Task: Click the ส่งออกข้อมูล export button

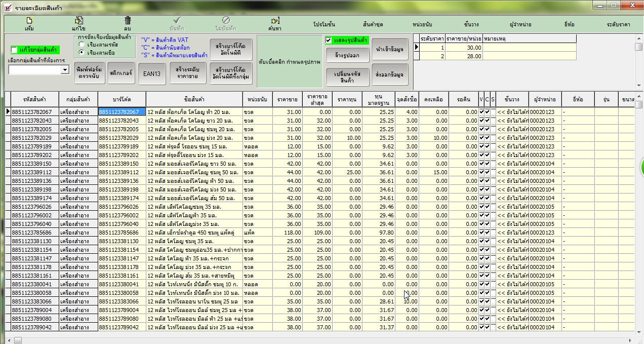Action: pos(389,74)
